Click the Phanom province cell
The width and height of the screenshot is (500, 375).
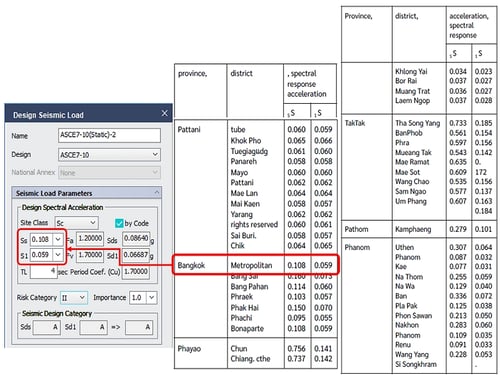point(357,247)
